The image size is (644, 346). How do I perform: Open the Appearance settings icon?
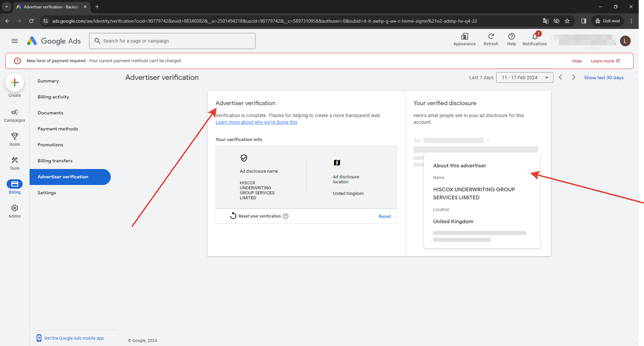click(x=464, y=39)
